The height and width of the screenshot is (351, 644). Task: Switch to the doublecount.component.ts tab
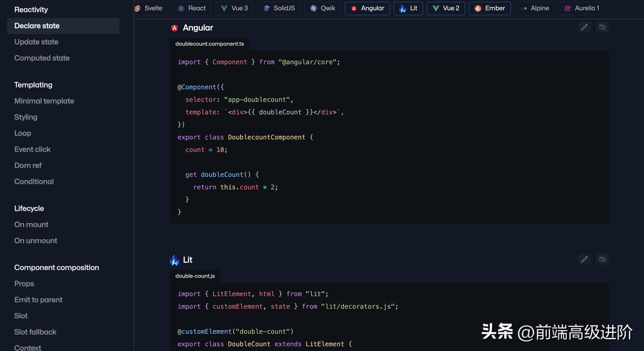(x=209, y=43)
